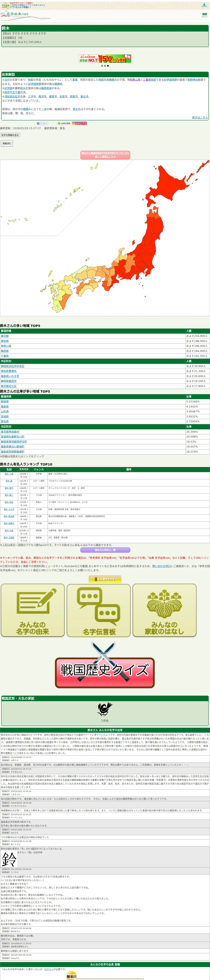210x980 pixels.
Task: Click the Instagram フォローする button
Action: (80, 123)
